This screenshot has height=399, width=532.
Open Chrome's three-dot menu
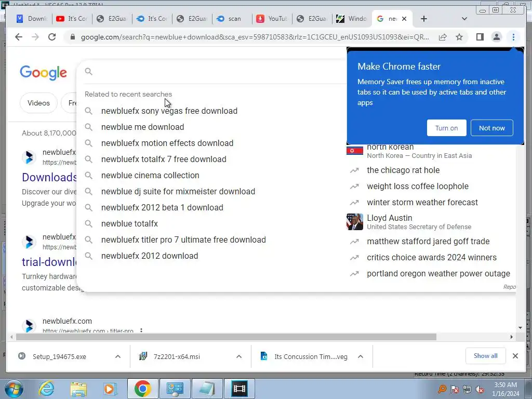click(513, 37)
